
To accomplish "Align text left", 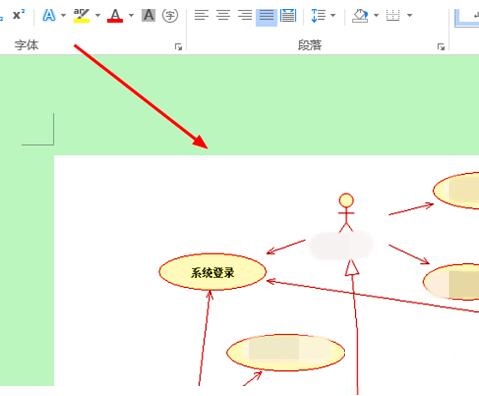I will point(202,15).
